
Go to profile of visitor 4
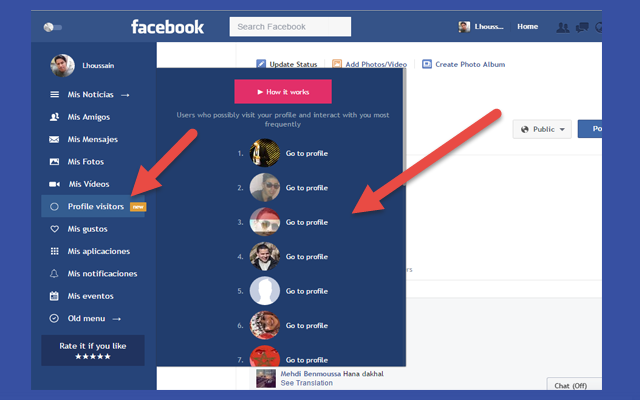[307, 257]
